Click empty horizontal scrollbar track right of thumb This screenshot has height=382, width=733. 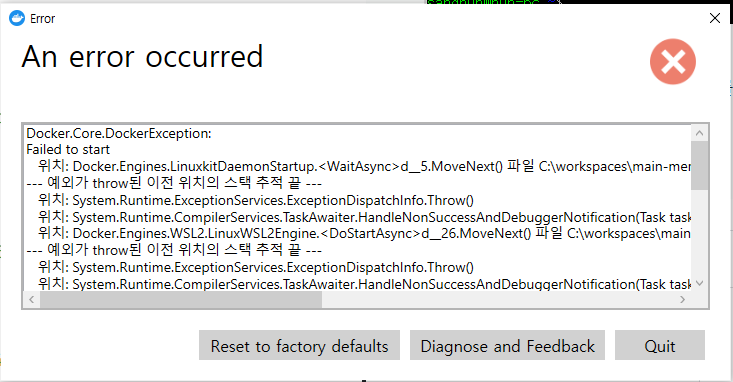(498, 299)
